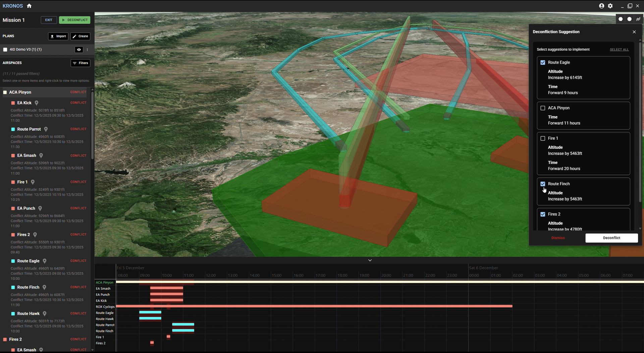Open the plan's three-dot options menu
644x353 pixels.
click(x=87, y=50)
